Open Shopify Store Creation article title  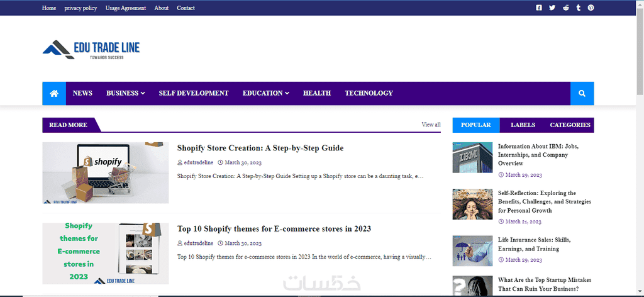coord(260,148)
